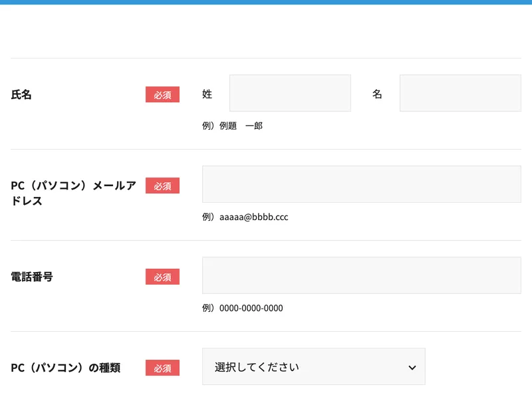The height and width of the screenshot is (399, 532).
Task: Click the 必須 badge next to メールアドレス
Action: click(x=162, y=186)
